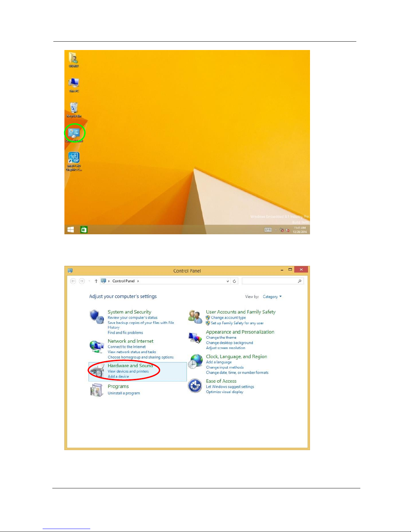Viewport: 411px width, 532px height.
Task: Click Change date, time, or number formats
Action: 237,373
